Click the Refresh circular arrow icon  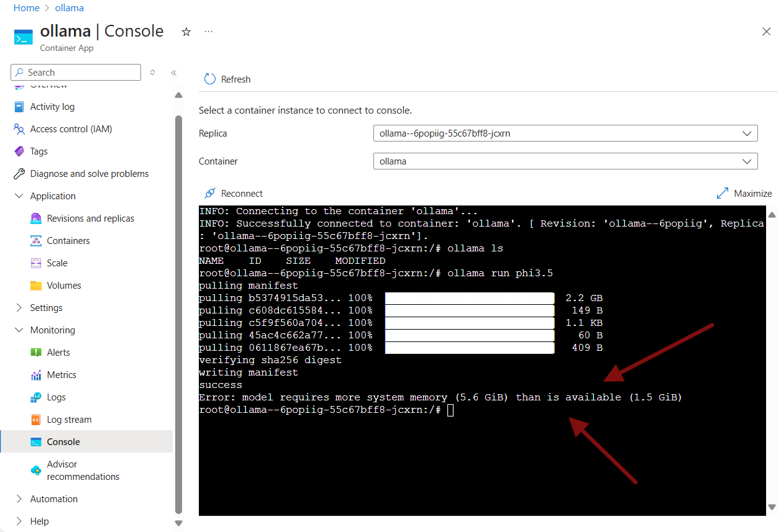pos(210,79)
